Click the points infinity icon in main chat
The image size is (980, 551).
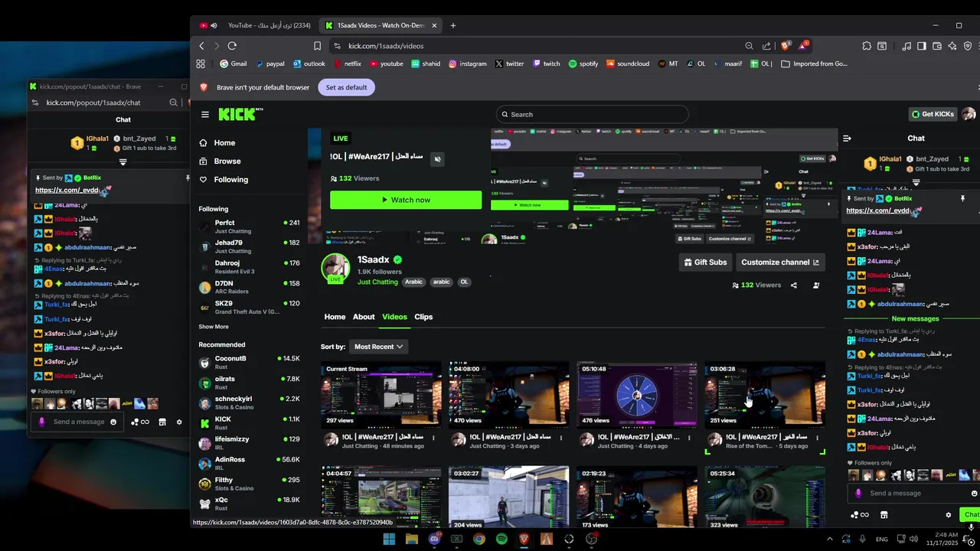(x=860, y=515)
